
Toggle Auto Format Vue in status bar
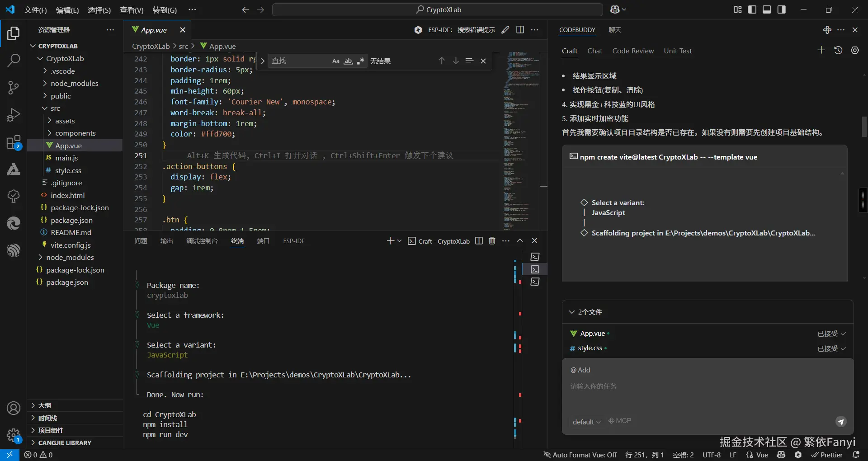580,455
